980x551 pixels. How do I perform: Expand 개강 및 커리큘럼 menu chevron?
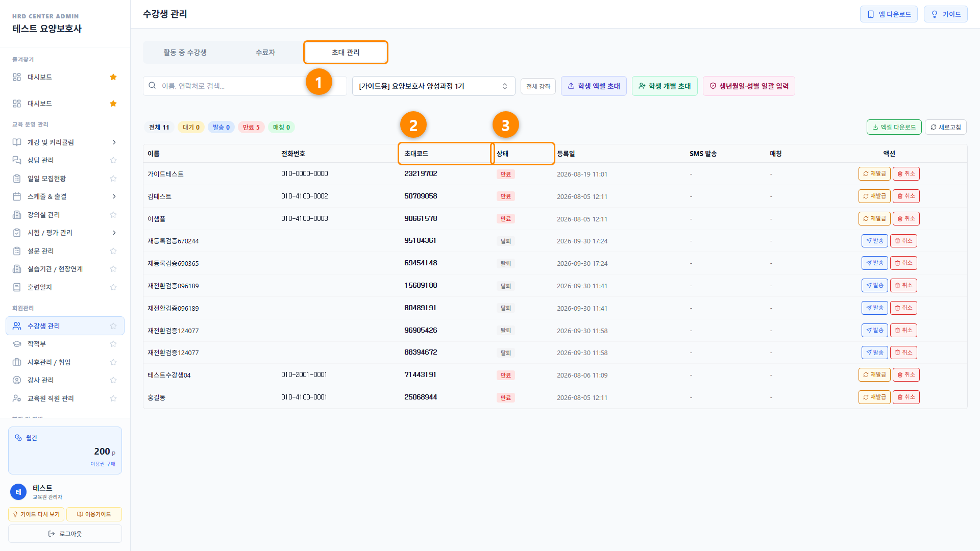click(x=114, y=142)
